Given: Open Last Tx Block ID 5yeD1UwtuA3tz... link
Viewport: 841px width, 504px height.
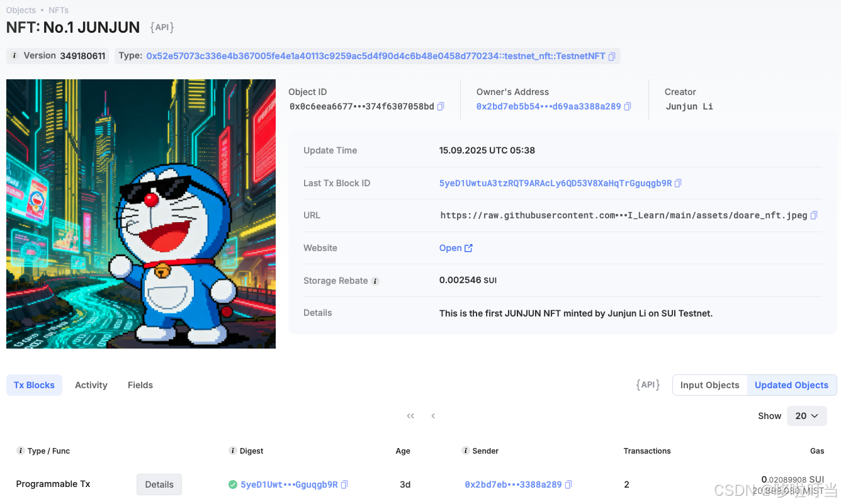Looking at the screenshot, I should 555,183.
